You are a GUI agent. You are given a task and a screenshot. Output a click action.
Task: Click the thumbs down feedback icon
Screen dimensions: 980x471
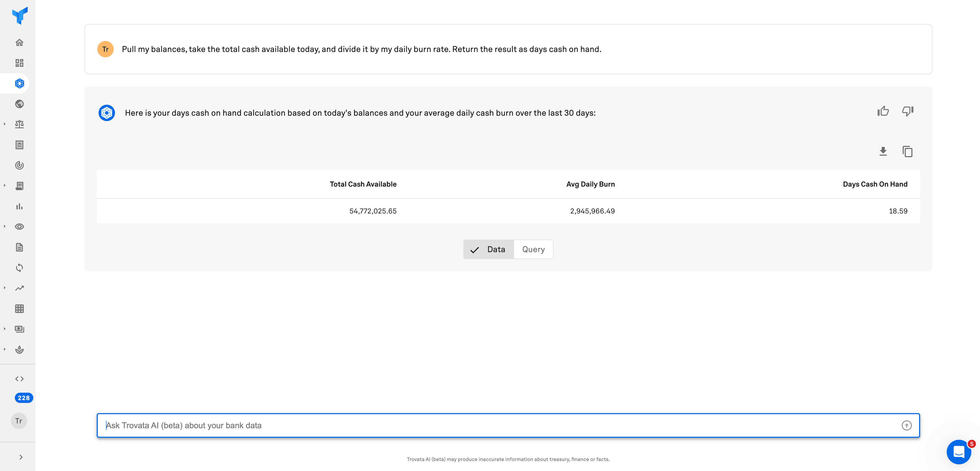tap(907, 111)
